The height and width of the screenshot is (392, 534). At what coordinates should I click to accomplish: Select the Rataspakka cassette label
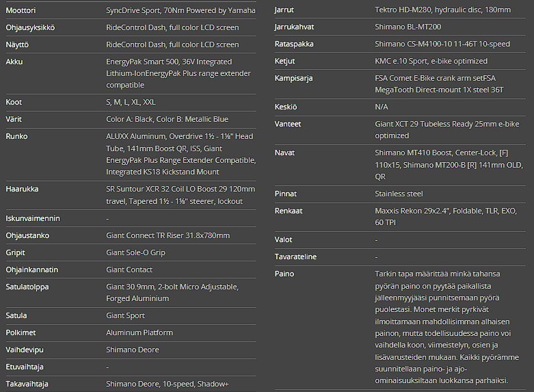pos(293,44)
